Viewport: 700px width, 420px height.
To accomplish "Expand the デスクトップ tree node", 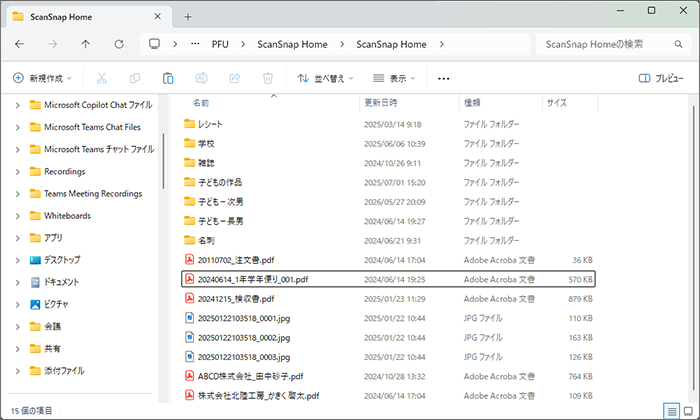I will [17, 260].
